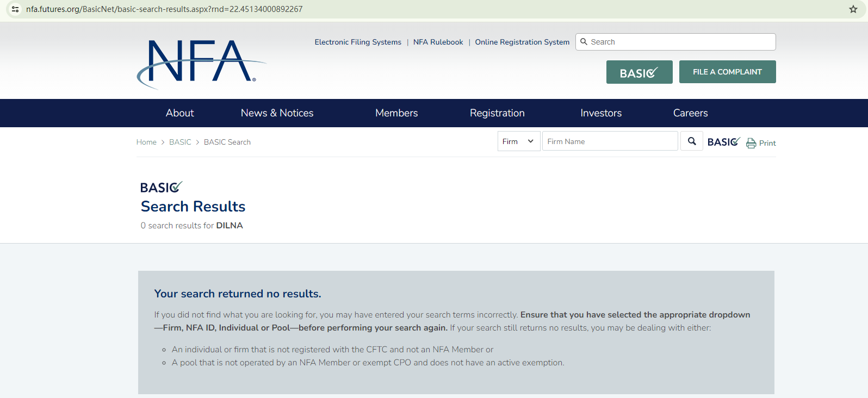Image resolution: width=868 pixels, height=398 pixels.
Task: Click the magnifying glass search button
Action: (x=692, y=141)
